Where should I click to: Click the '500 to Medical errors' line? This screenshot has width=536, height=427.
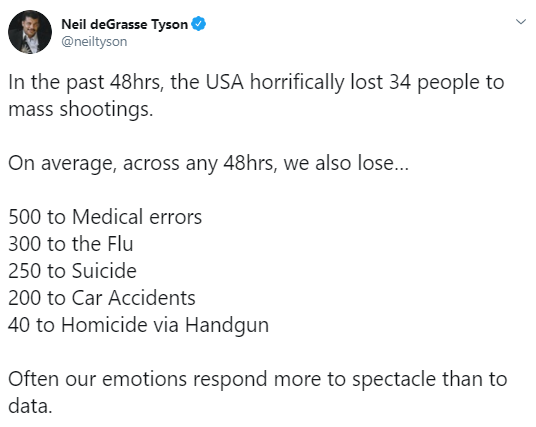tap(105, 217)
